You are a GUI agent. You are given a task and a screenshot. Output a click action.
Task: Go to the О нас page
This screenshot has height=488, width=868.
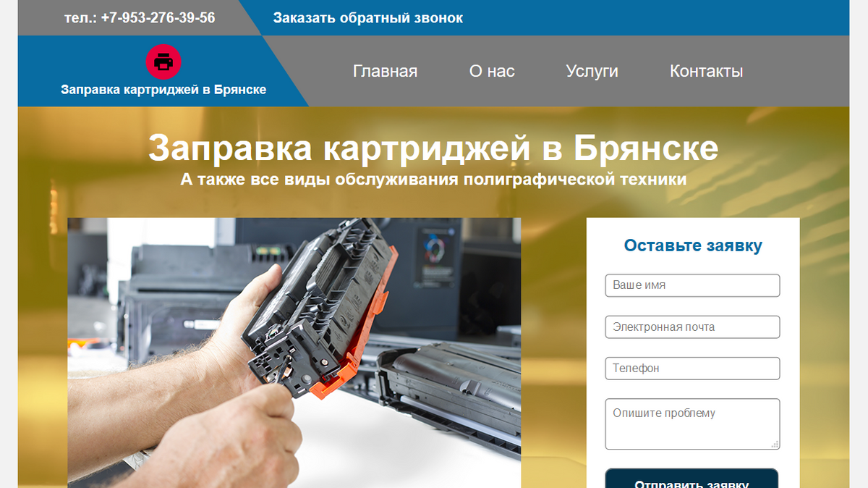[x=492, y=71]
